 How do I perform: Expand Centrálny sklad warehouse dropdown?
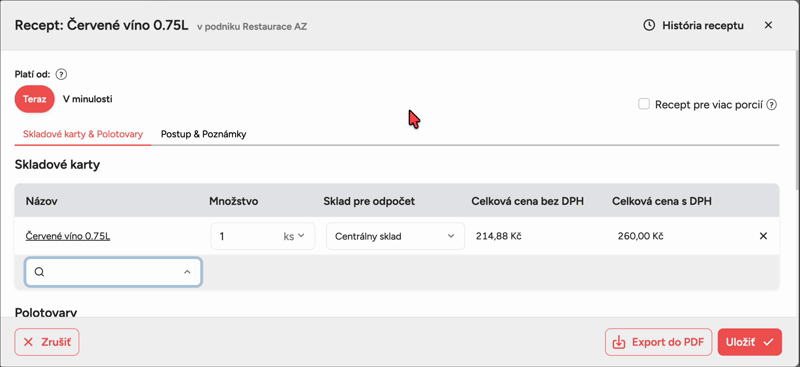click(395, 236)
